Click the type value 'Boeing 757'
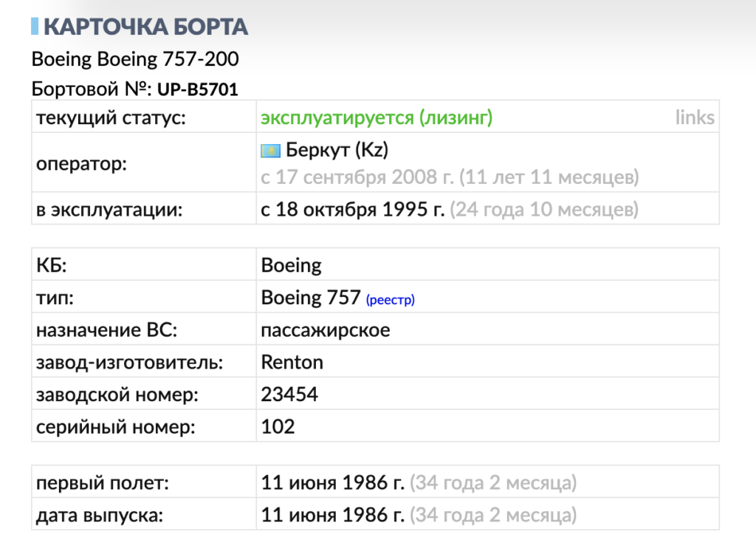Screen dimensions: 756x554 tap(311, 298)
